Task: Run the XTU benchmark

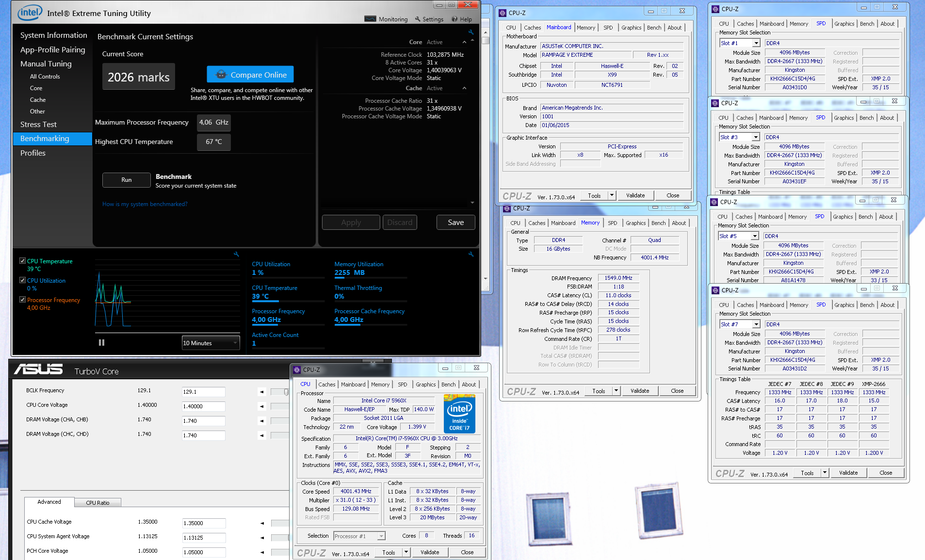Action: point(127,180)
